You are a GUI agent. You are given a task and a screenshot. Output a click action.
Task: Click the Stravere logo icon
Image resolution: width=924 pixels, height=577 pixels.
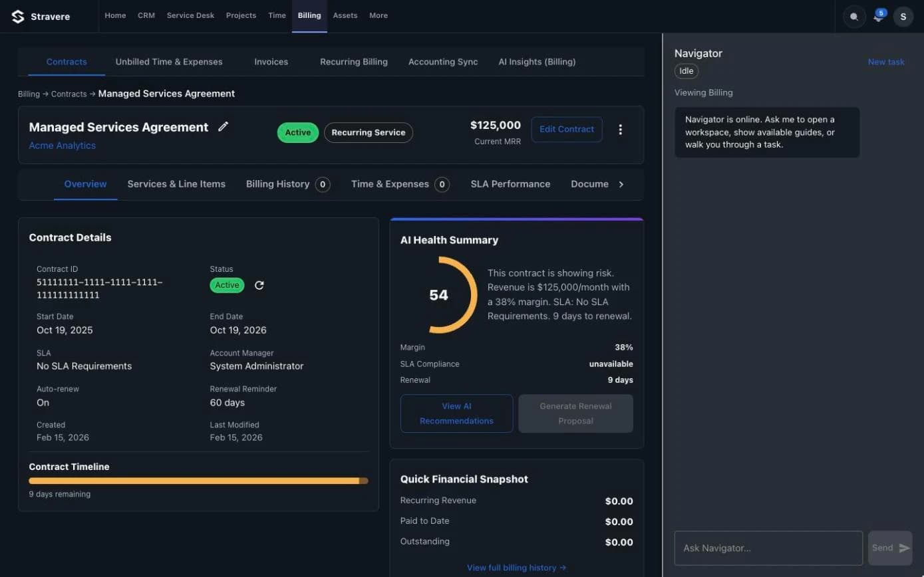click(18, 17)
